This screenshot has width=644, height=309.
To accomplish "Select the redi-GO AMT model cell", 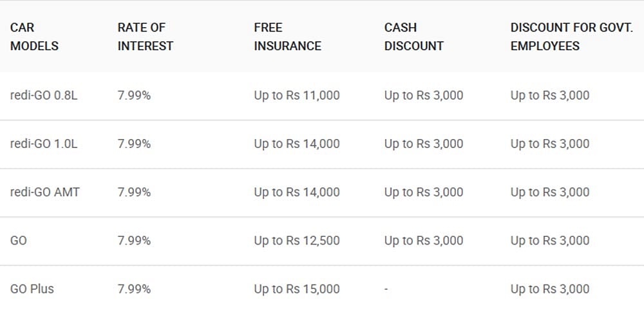I will pyautogui.click(x=45, y=192).
